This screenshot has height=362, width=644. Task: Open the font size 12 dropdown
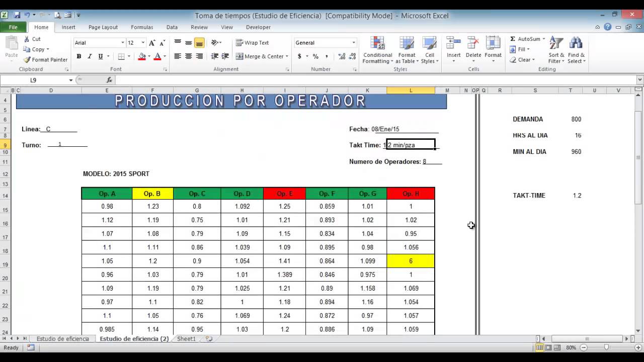tap(143, 43)
